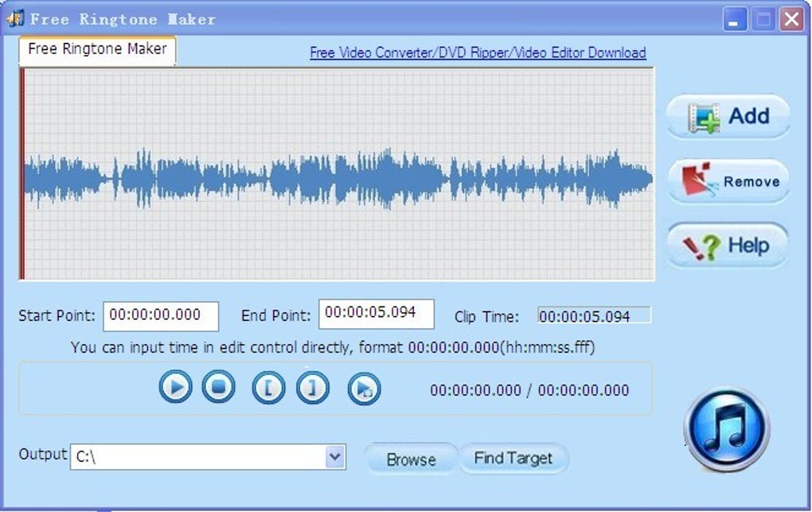This screenshot has width=812, height=512.
Task: Minimize the Free Ringtone Maker window
Action: click(735, 20)
